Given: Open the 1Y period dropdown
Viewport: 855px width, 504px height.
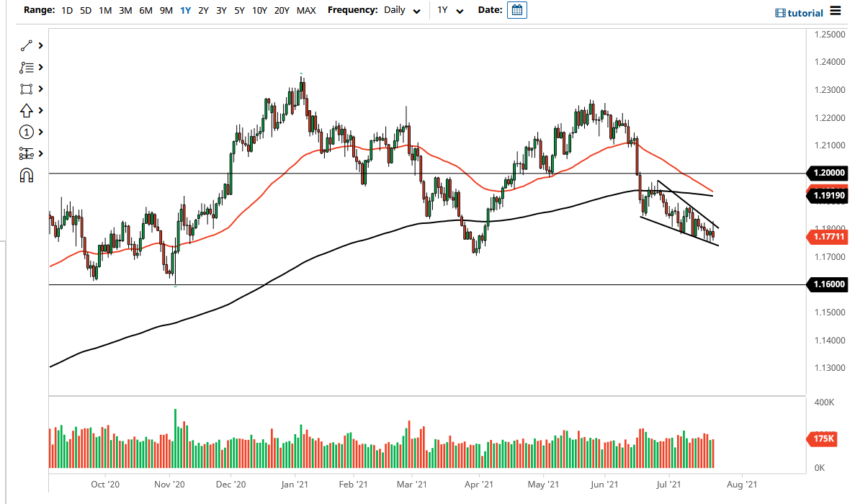Looking at the screenshot, I should tap(451, 11).
